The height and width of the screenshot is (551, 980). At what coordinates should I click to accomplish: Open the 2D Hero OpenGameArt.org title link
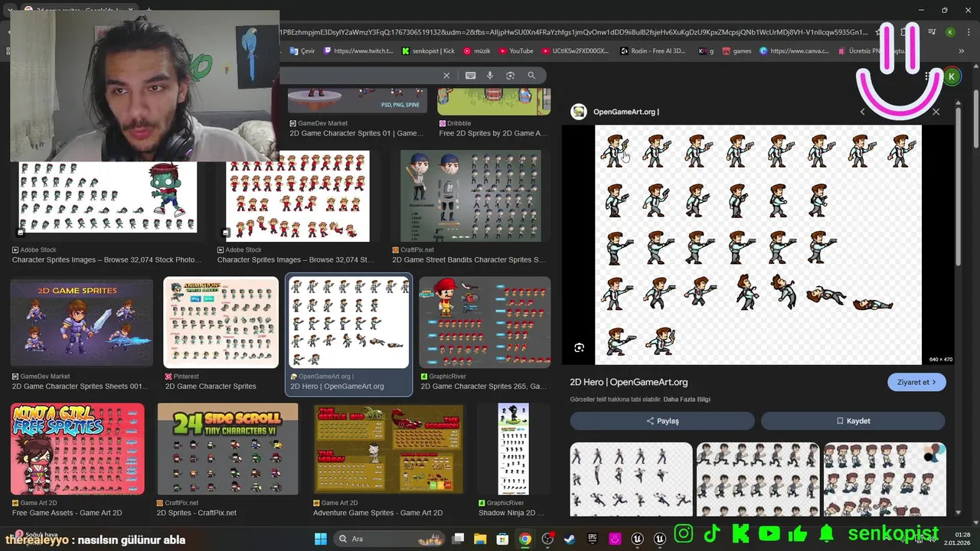[629, 382]
